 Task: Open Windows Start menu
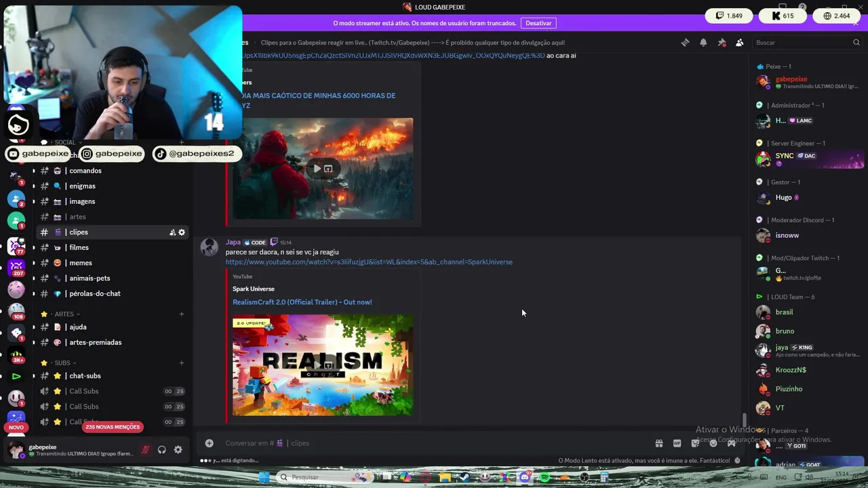click(263, 478)
